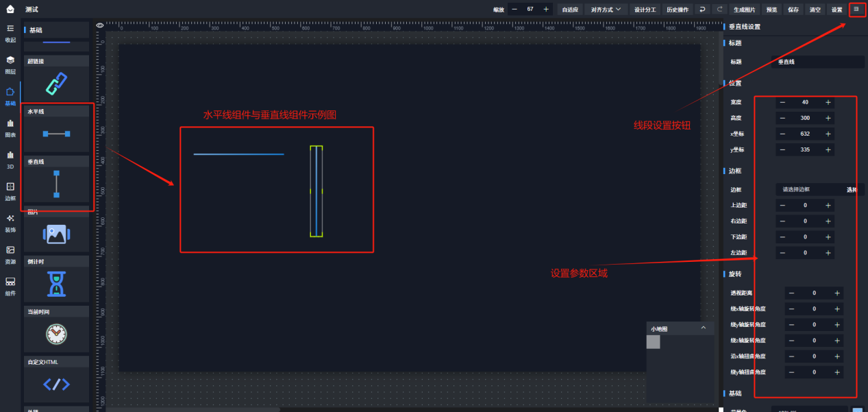Open the 装饰 decoration category

(10, 223)
